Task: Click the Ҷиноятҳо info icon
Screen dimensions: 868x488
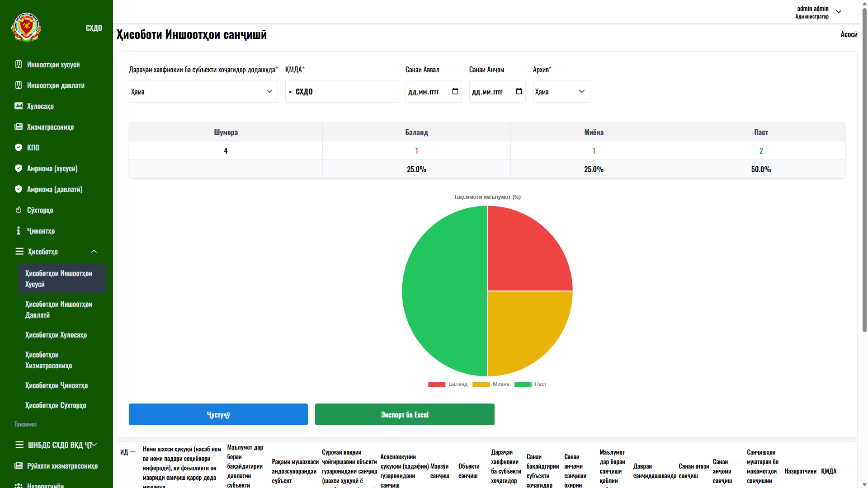Action: point(19,230)
